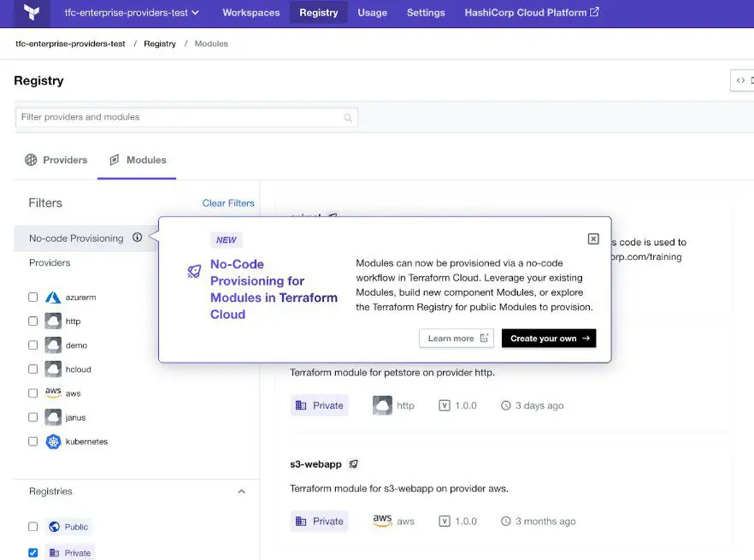
Task: Check the azurerm provider checkbox
Action: pos(32,298)
